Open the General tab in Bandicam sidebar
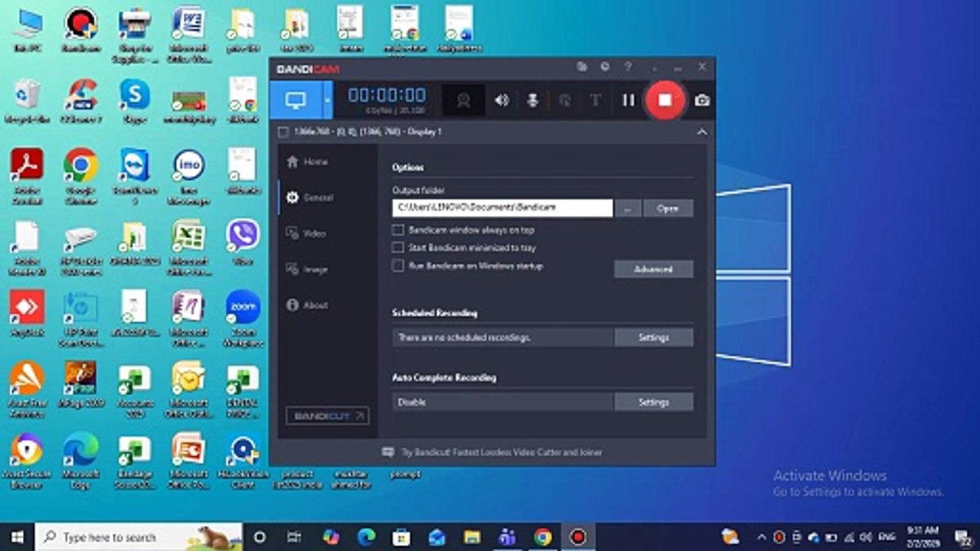Viewport: 980px width, 551px height. click(309, 197)
